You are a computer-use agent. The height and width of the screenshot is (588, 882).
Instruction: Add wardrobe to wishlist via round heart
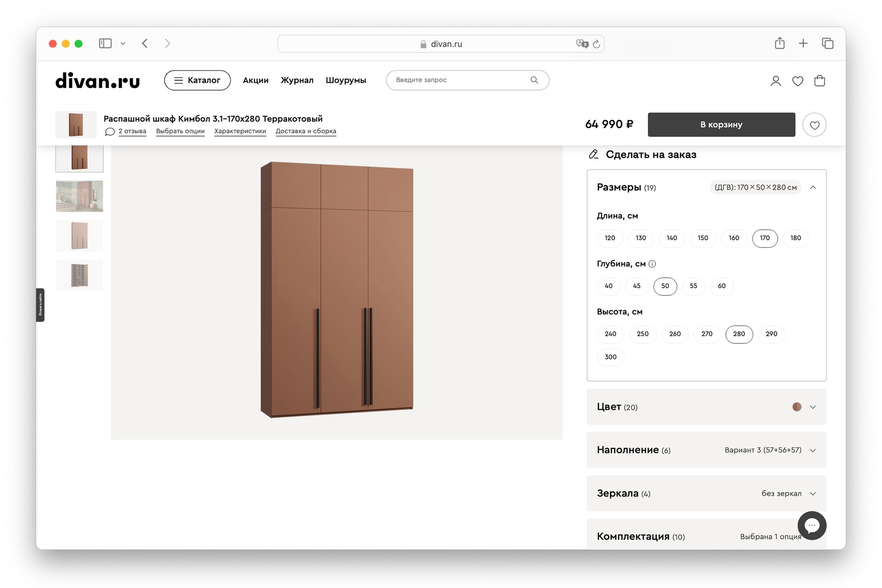pyautogui.click(x=814, y=125)
